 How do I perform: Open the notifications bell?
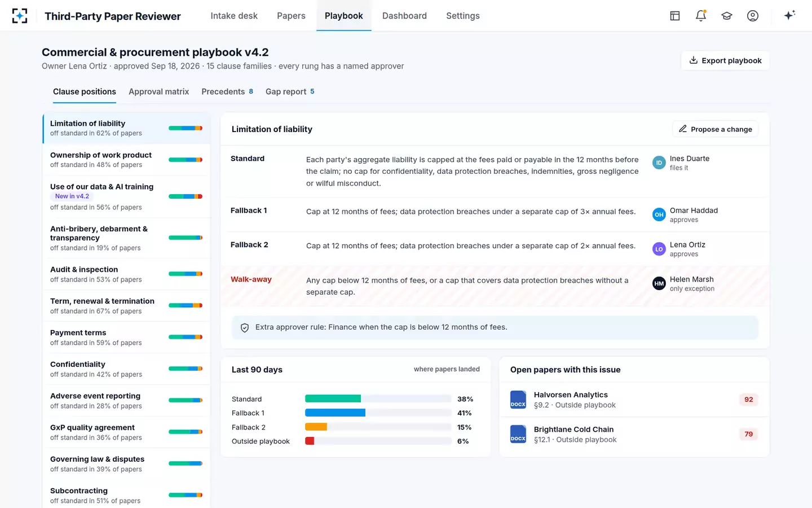coord(701,16)
